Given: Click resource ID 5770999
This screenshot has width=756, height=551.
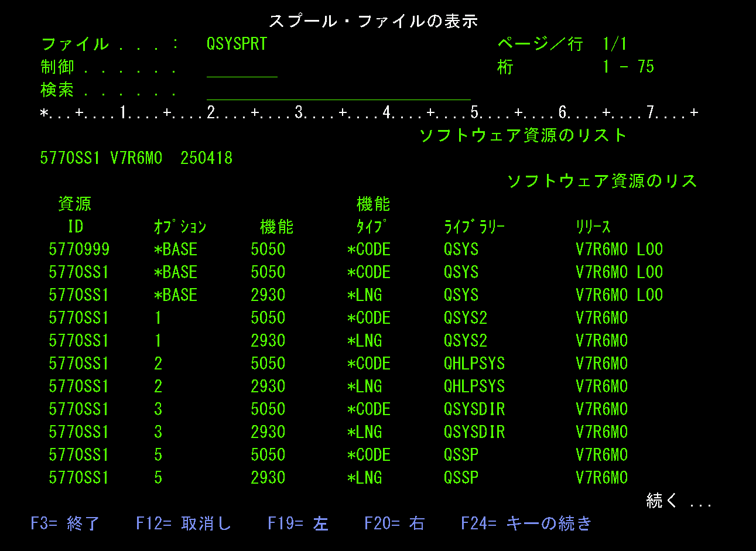Looking at the screenshot, I should [79, 249].
